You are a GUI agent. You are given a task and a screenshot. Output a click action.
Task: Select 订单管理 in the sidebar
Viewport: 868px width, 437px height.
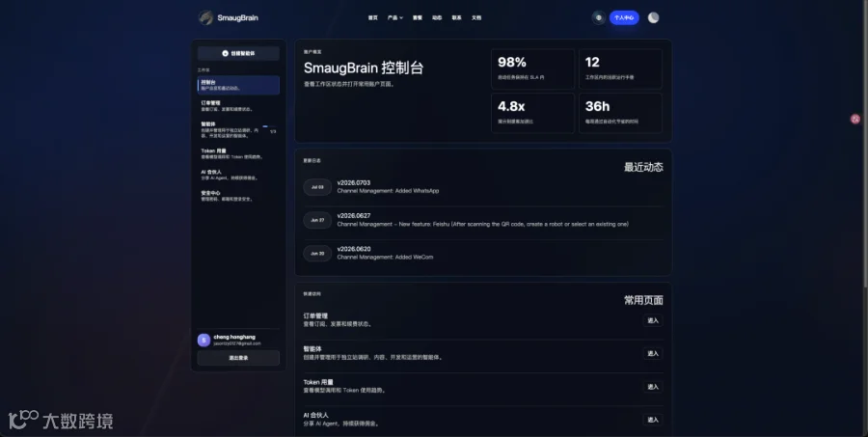point(238,106)
